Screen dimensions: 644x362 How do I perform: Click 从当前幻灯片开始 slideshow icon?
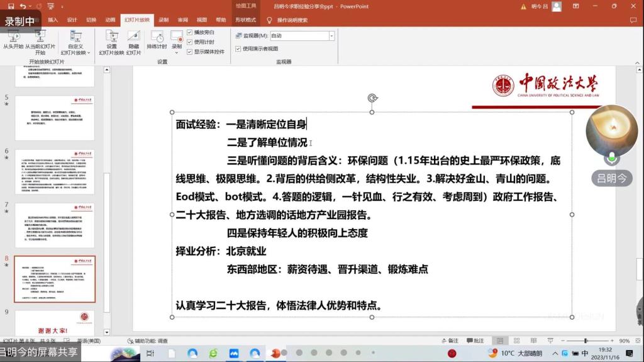click(40, 38)
